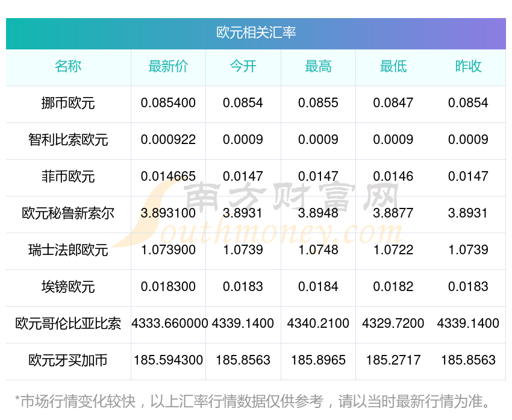The width and height of the screenshot is (512, 420).
Task: Select the 名称 column header
Action: (x=68, y=67)
